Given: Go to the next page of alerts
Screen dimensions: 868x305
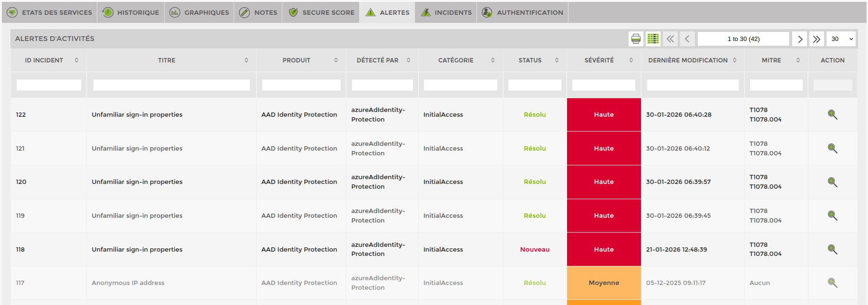Looking at the screenshot, I should (x=800, y=39).
